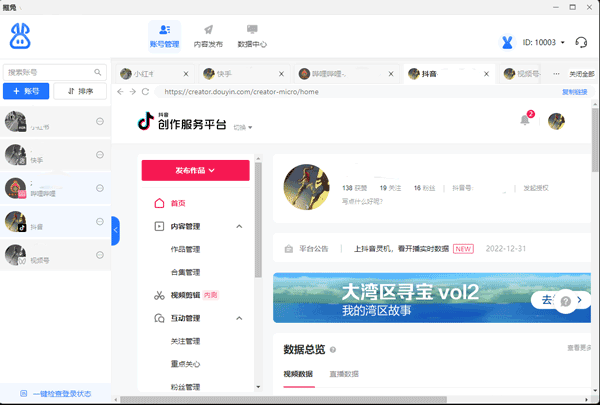
Task: Select the 小红书 account in sidebar
Action: [55, 121]
